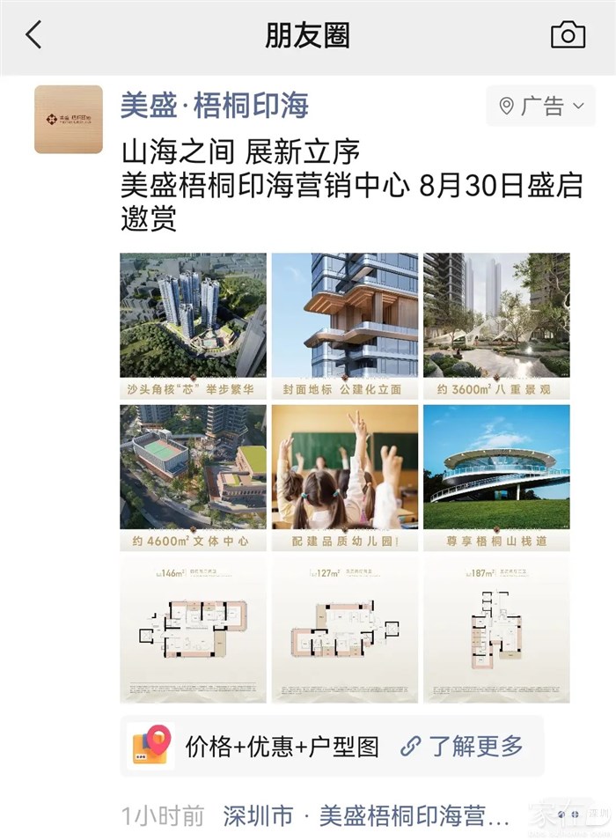Open the 深圳市·美盛梧桐印海营 location link
The width and height of the screenshot is (616, 840).
point(366,816)
